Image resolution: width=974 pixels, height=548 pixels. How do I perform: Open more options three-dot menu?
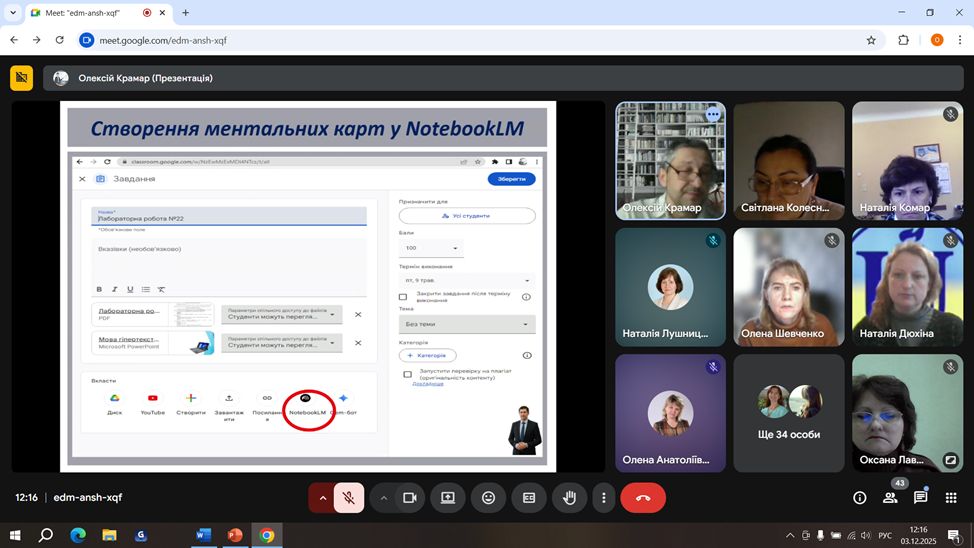coord(603,497)
